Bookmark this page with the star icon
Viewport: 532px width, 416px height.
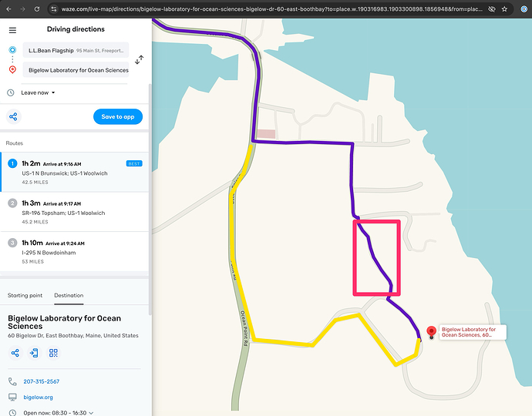pos(504,9)
